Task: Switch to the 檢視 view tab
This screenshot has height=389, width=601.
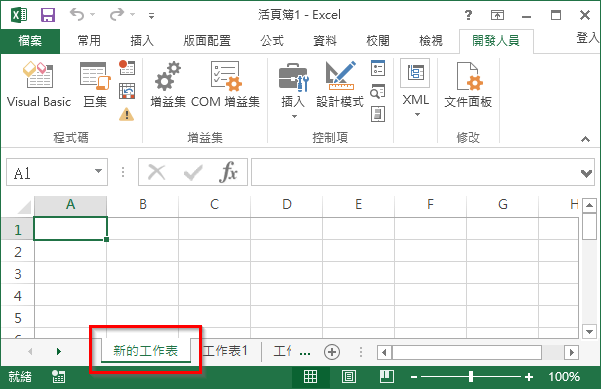Action: coord(431,41)
